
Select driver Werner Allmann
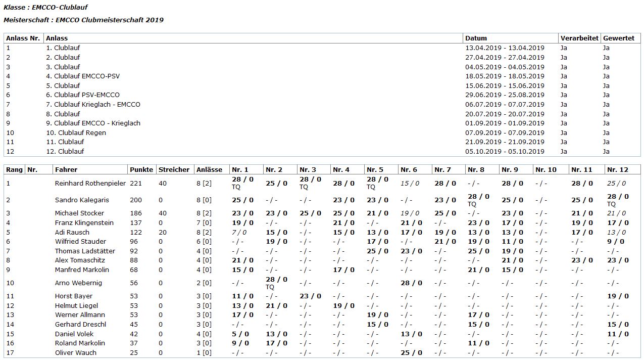tap(80, 315)
